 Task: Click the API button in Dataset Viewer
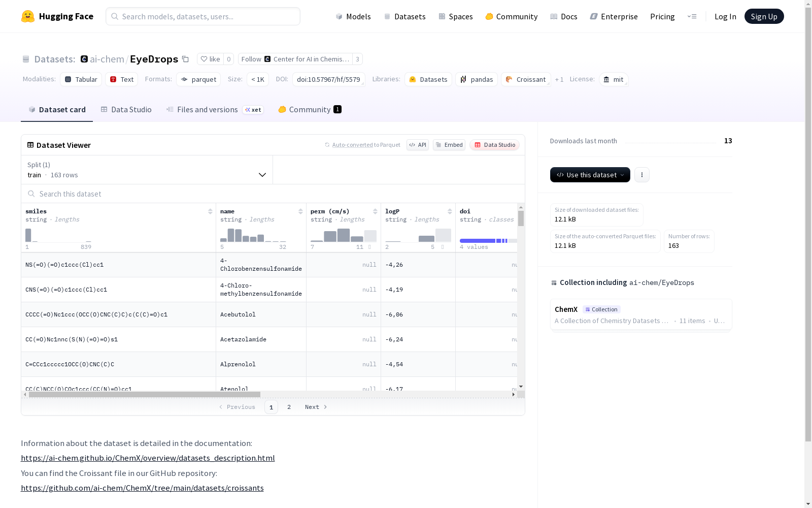[x=418, y=145]
